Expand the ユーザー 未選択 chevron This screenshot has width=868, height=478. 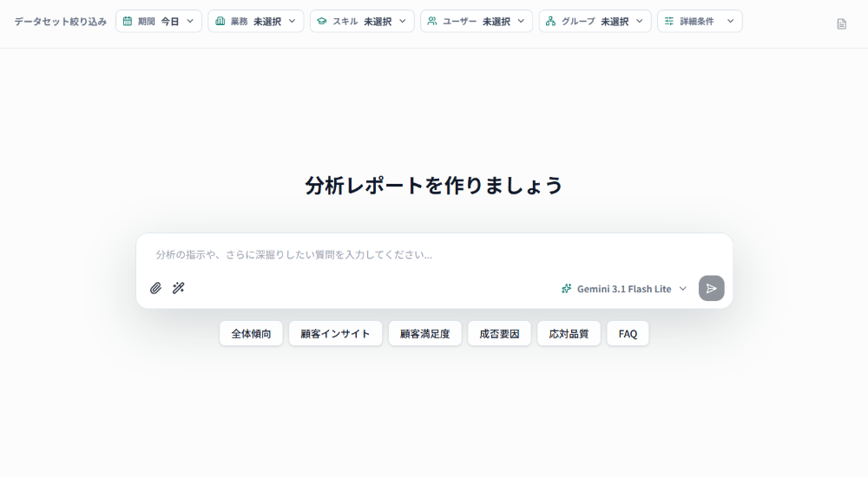point(521,21)
